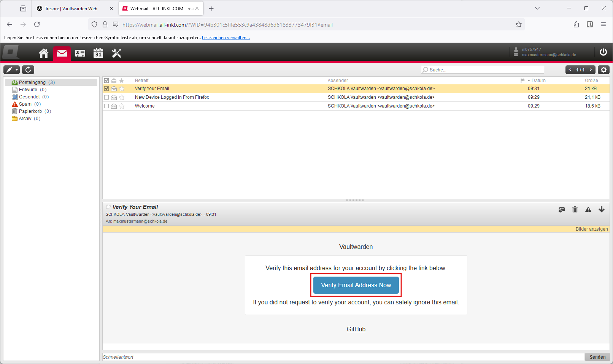
Task: Toggle read status envelope of Welcome row
Action: [x=114, y=106]
